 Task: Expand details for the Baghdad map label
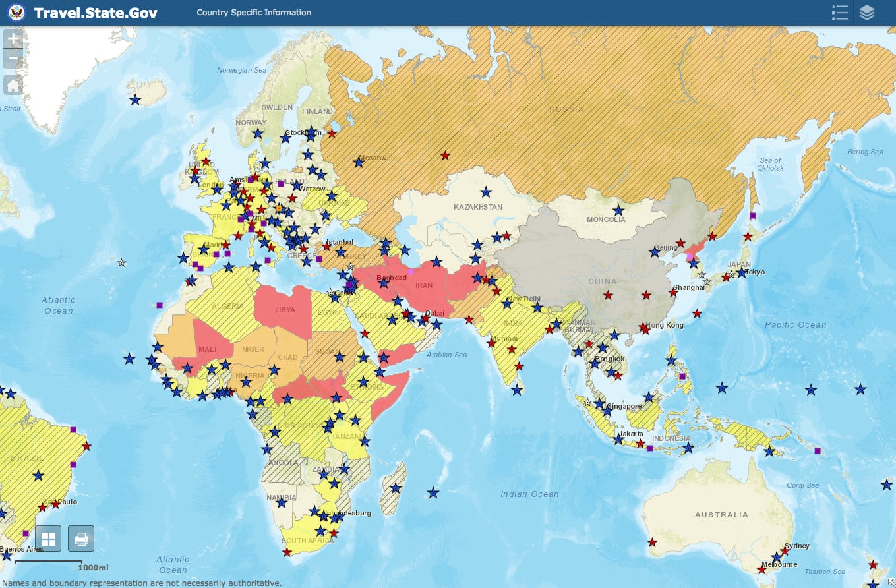click(x=392, y=278)
